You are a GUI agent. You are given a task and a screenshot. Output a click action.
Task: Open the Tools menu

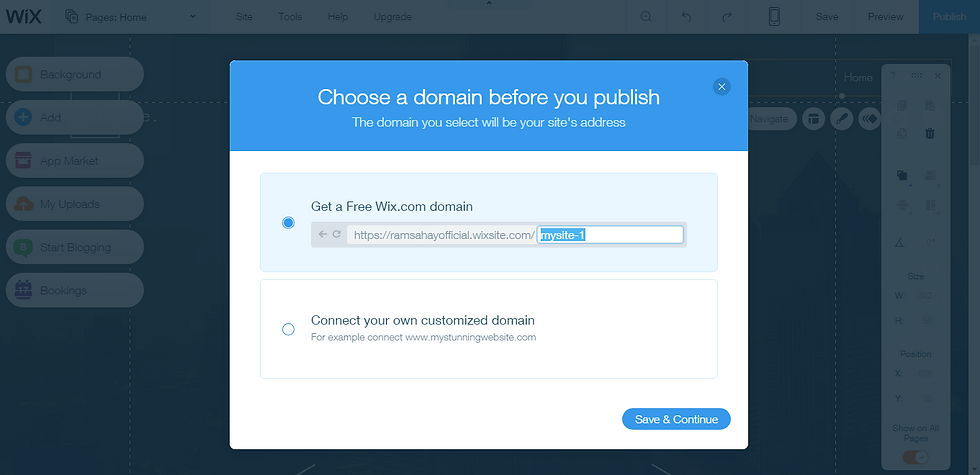pyautogui.click(x=290, y=17)
